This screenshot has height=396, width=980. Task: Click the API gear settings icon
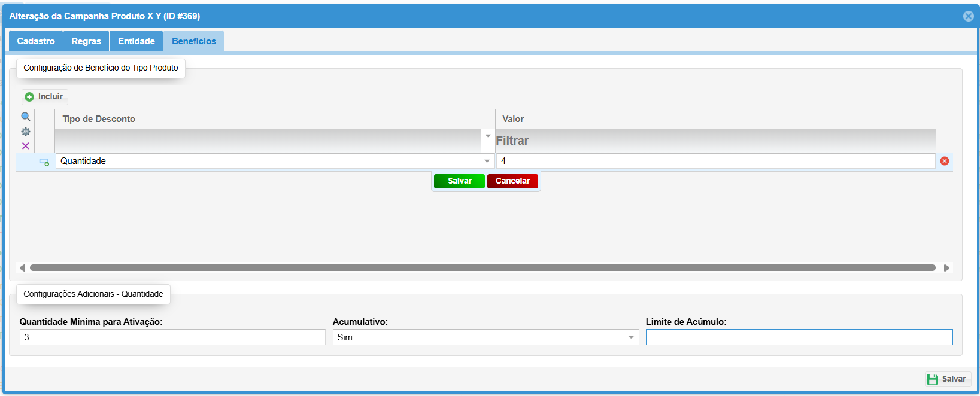26,132
